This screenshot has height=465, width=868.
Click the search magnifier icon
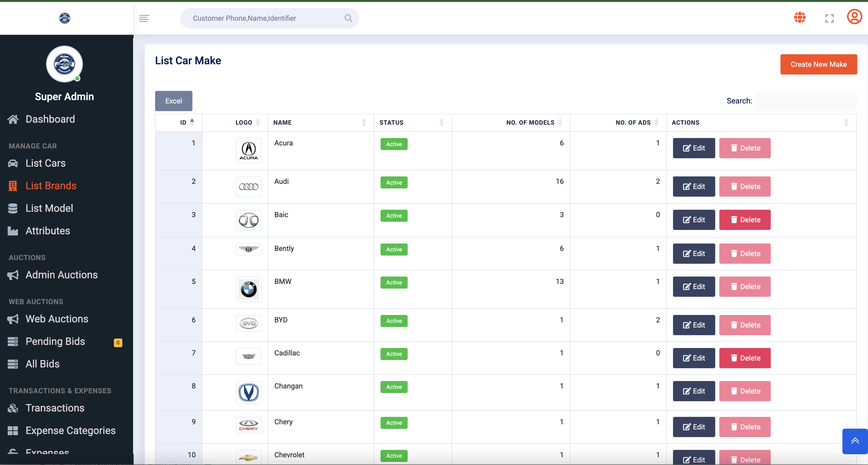(x=348, y=18)
